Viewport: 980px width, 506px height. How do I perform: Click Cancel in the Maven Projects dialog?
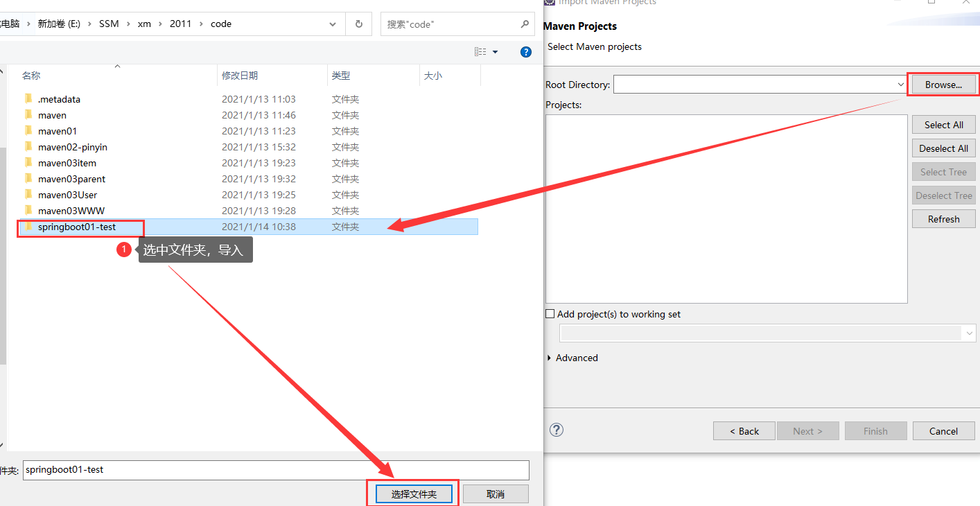click(943, 430)
